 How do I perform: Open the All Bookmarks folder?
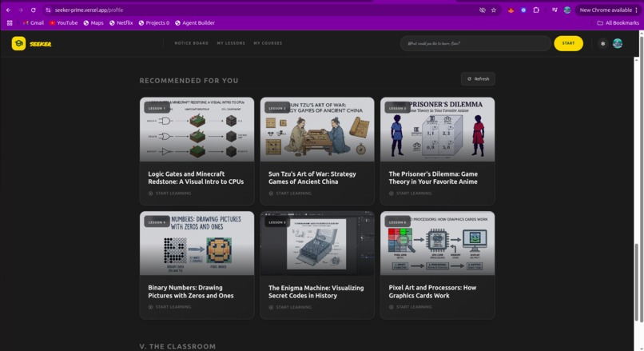click(618, 23)
